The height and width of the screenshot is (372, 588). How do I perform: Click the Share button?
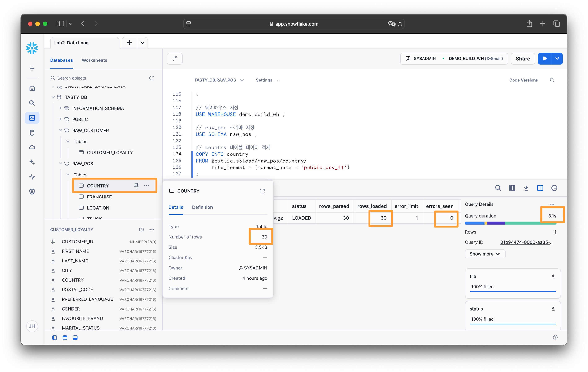tap(523, 59)
